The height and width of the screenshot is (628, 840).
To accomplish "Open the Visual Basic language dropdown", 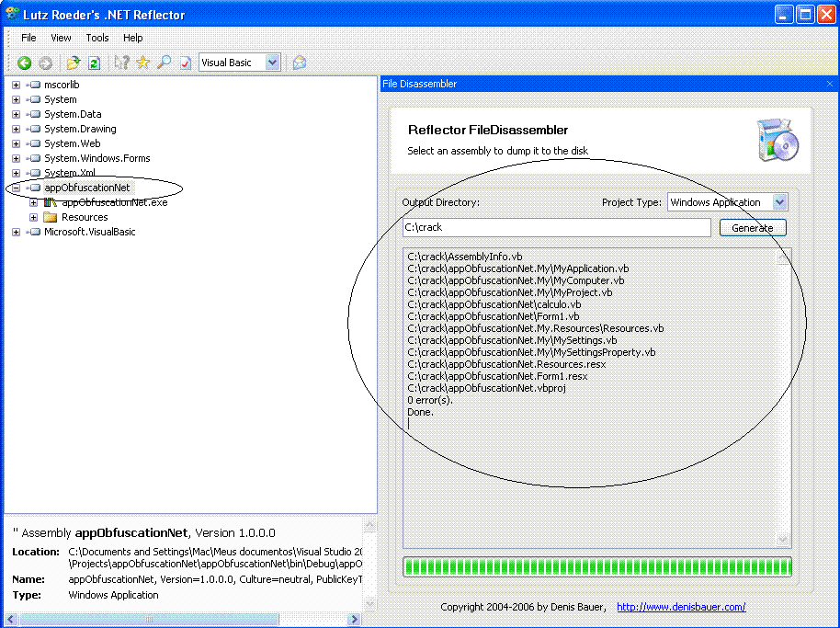I will point(272,63).
